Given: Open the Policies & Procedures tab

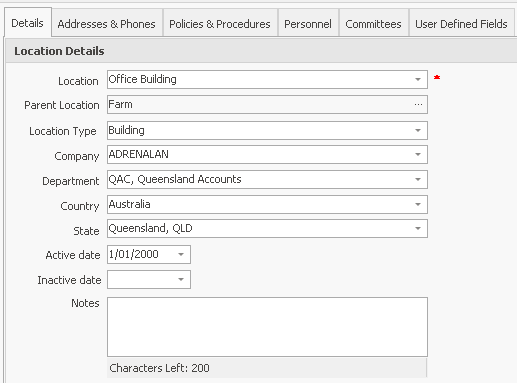Looking at the screenshot, I should point(220,24).
